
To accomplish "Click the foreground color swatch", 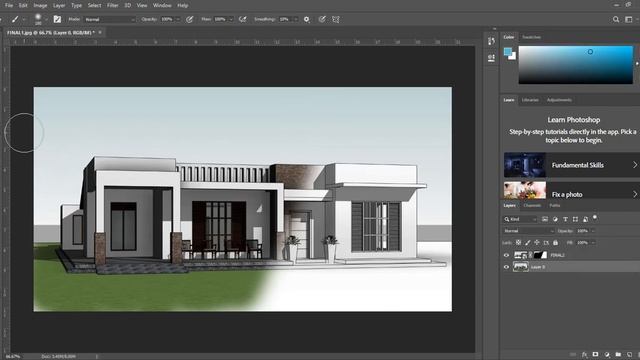I will [x=507, y=51].
